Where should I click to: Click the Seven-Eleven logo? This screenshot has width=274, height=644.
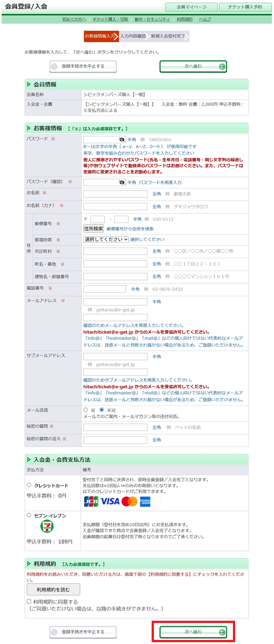[46, 527]
